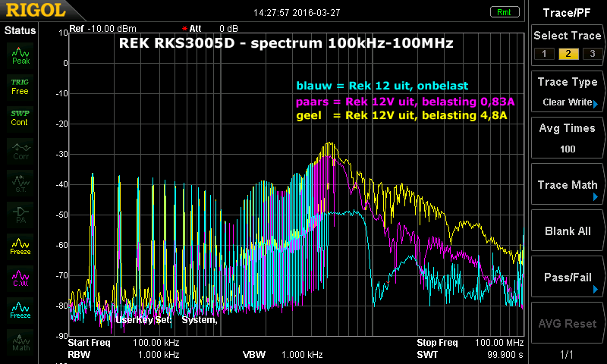Open the Pass/Fail submenu

[567, 278]
